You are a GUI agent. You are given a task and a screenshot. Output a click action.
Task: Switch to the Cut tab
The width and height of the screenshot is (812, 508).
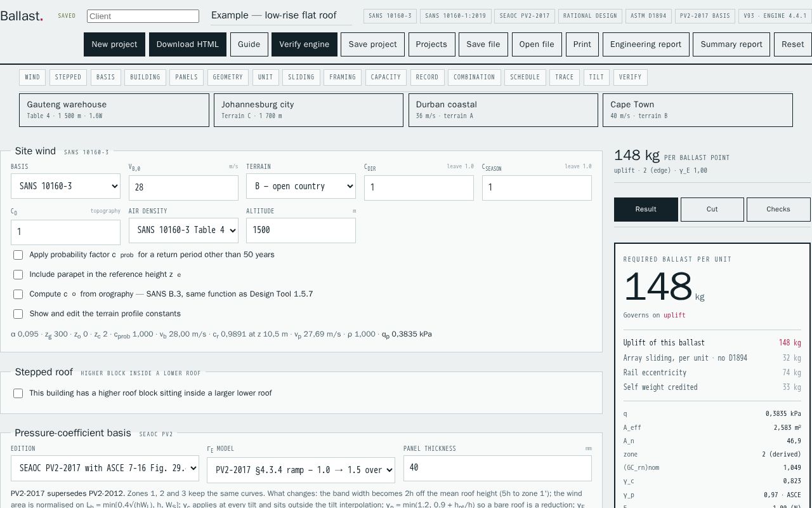pyautogui.click(x=712, y=209)
